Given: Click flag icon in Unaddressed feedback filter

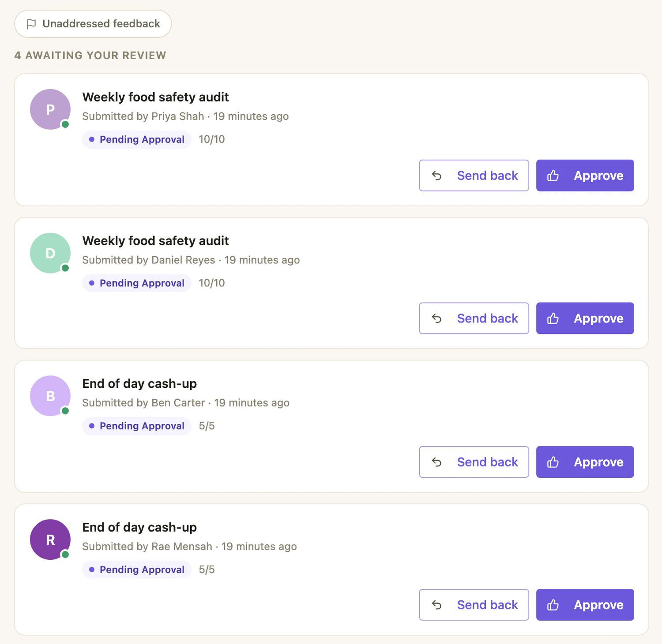Looking at the screenshot, I should tap(31, 24).
